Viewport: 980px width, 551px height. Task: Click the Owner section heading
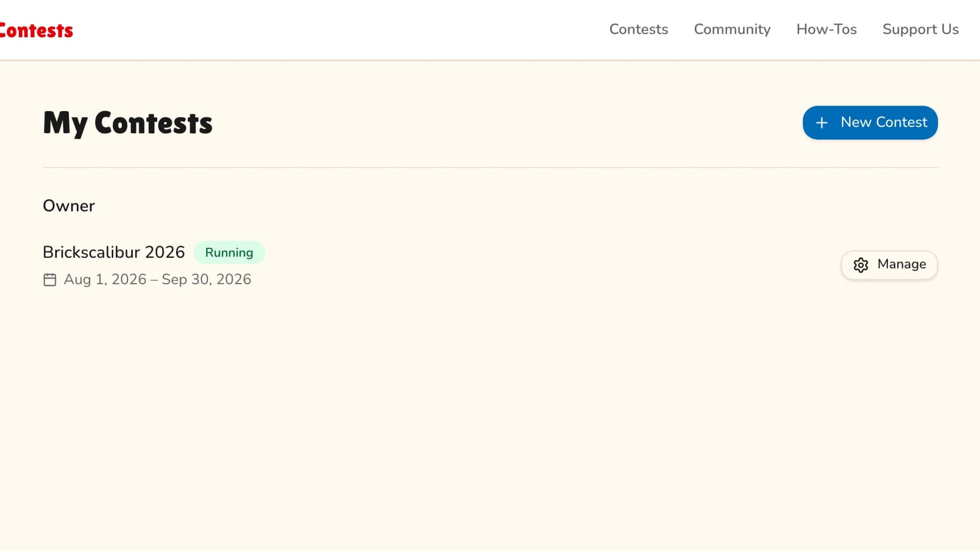[x=69, y=206]
